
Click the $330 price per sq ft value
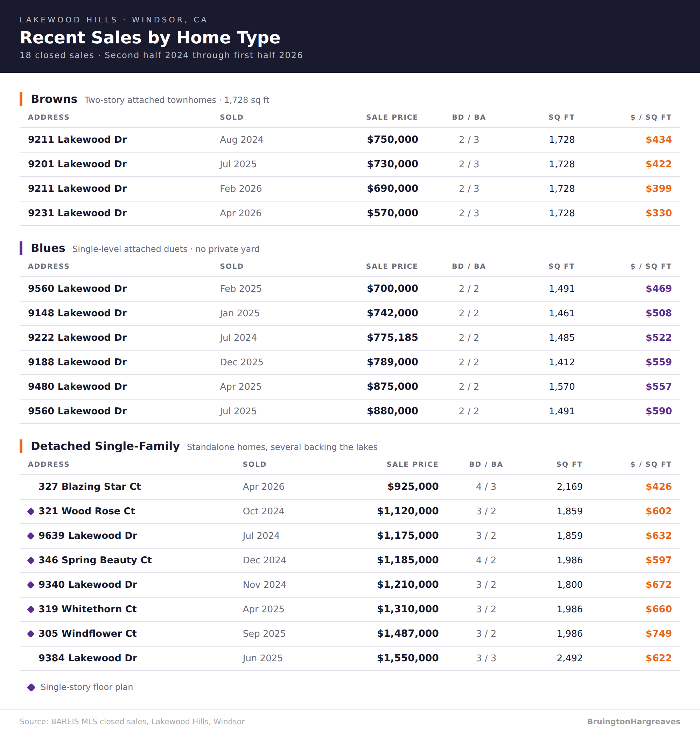click(x=659, y=213)
